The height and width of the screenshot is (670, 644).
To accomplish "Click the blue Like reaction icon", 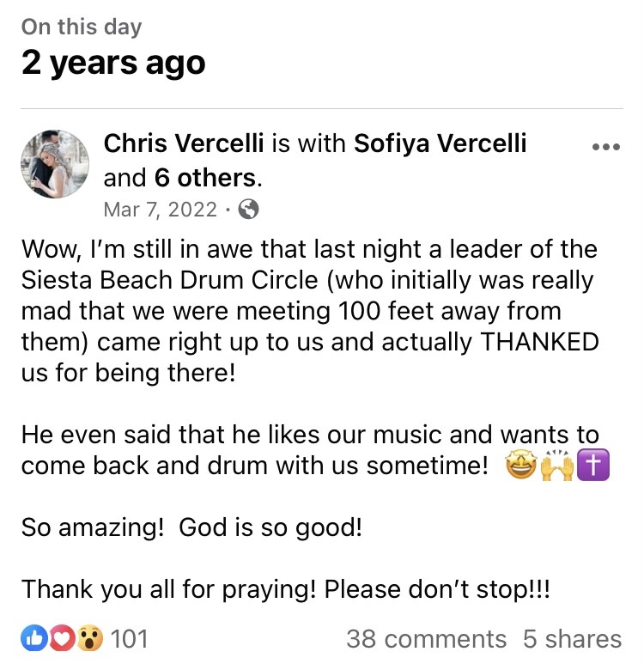I will (34, 638).
